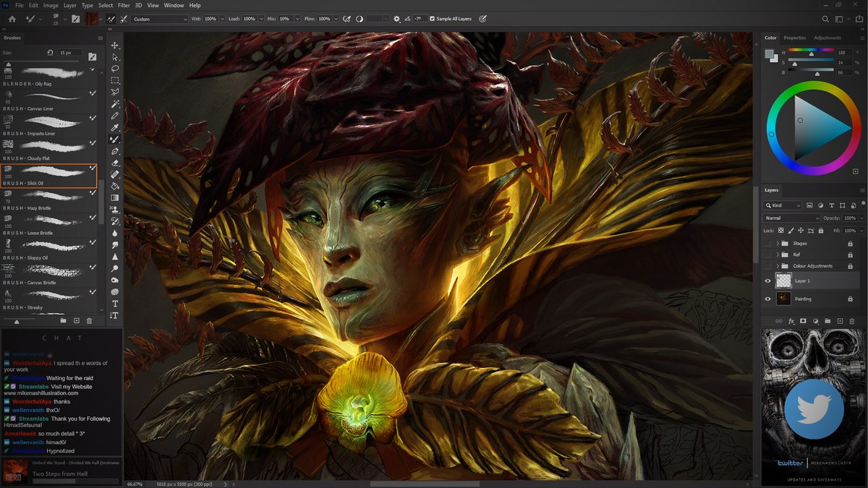Open the File menu
This screenshot has width=868, height=488.
[x=19, y=5]
